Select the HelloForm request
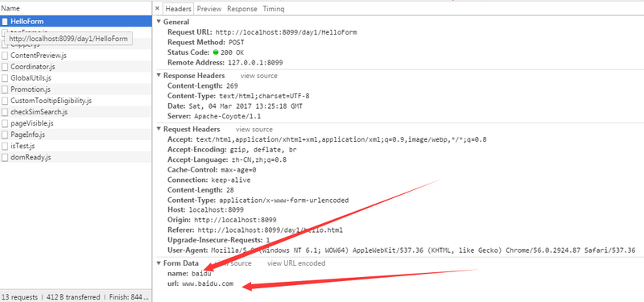644x302 pixels. coord(76,22)
